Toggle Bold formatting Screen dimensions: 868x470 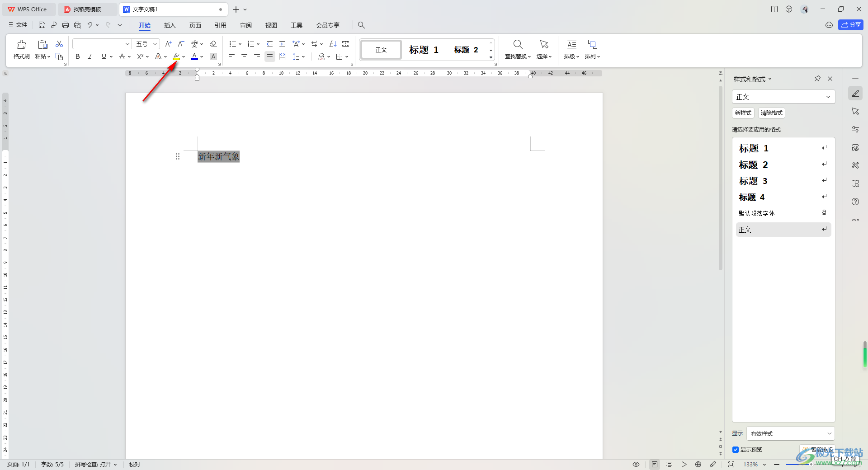(x=78, y=56)
